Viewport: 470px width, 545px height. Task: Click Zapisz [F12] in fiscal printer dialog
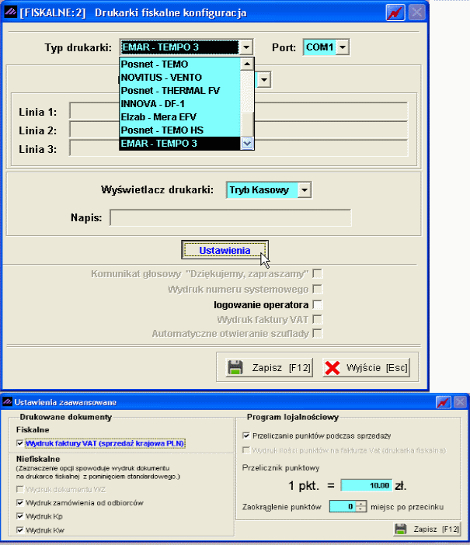point(269,367)
